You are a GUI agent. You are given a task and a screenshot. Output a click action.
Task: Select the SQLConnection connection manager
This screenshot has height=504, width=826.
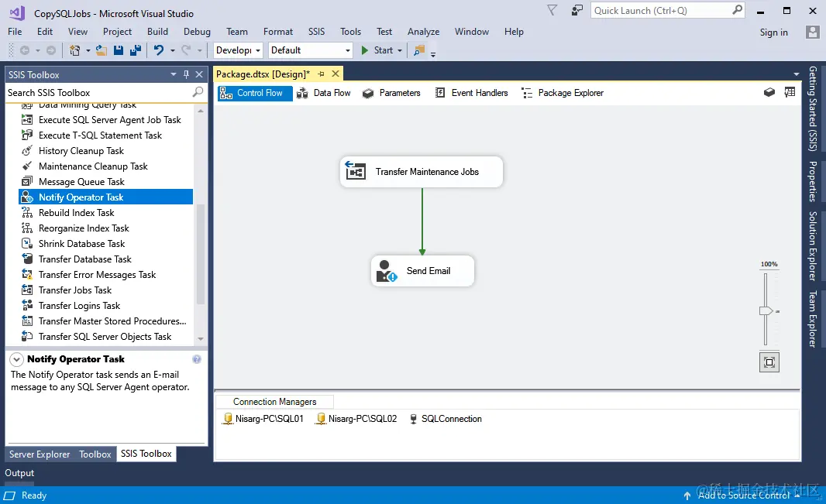point(446,419)
